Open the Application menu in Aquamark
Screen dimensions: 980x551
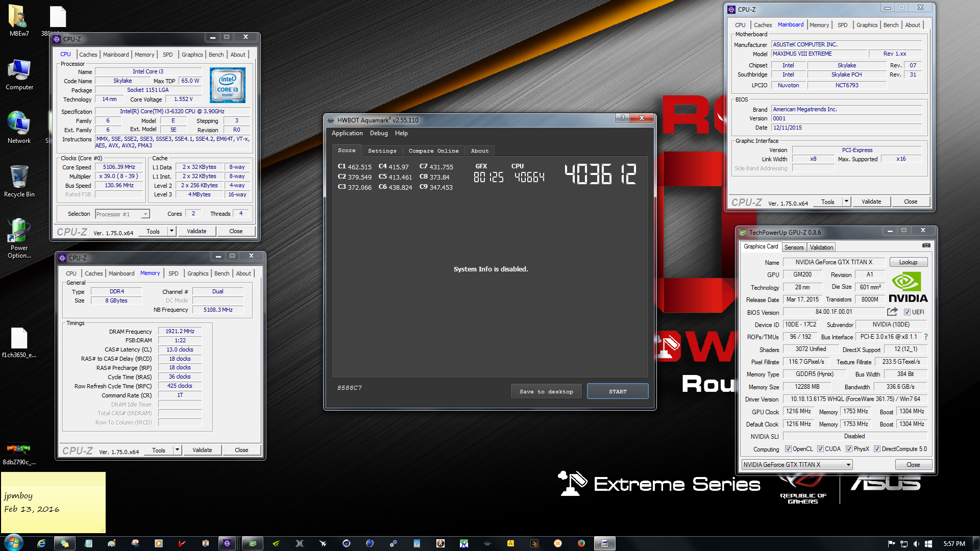347,133
